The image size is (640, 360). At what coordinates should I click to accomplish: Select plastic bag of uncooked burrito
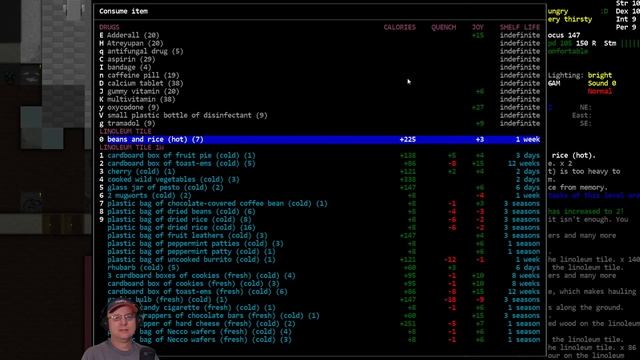[x=191, y=259]
